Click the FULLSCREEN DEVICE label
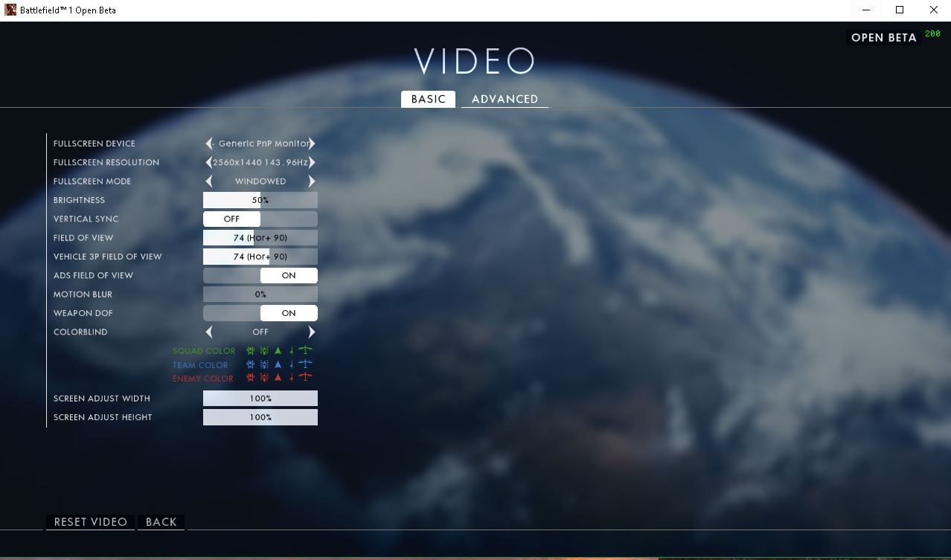The height and width of the screenshot is (560, 951). click(95, 144)
